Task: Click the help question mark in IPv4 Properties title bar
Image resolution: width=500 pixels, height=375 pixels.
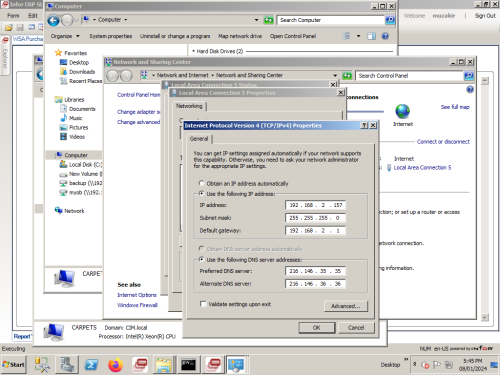Action: pyautogui.click(x=364, y=125)
